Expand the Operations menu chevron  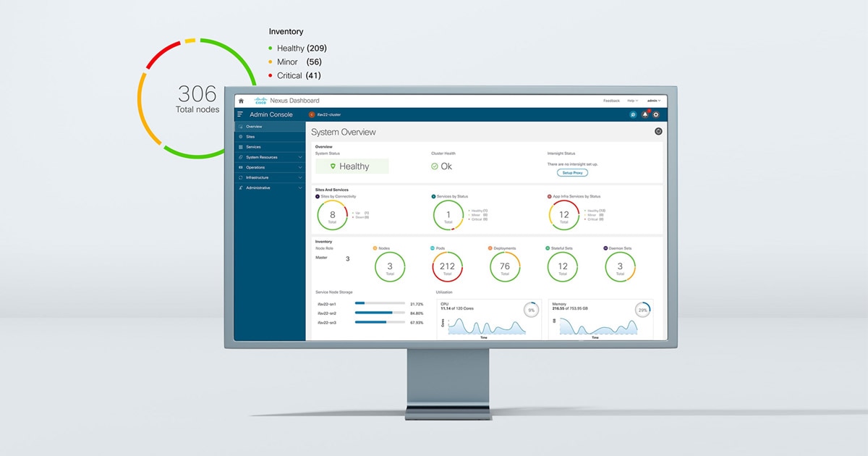299,167
